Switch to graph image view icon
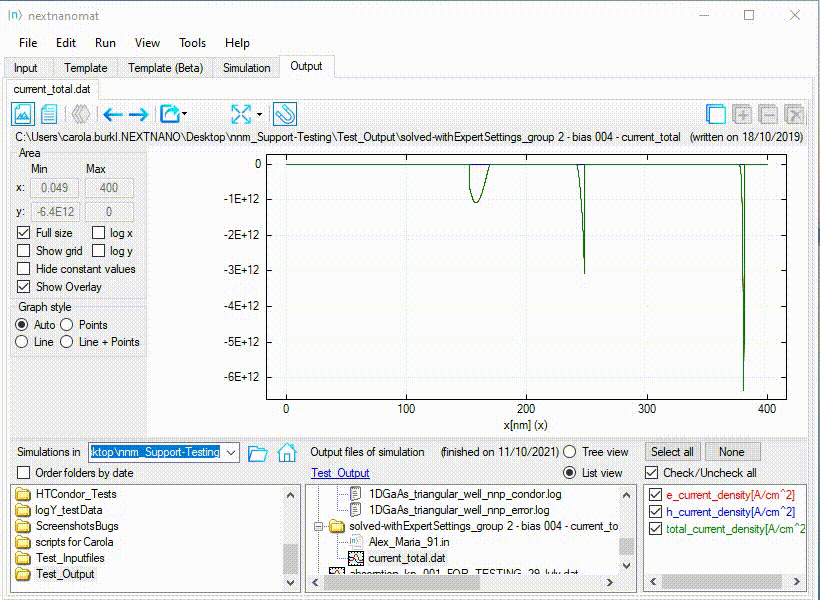Image resolution: width=820 pixels, height=600 pixels. [x=24, y=114]
